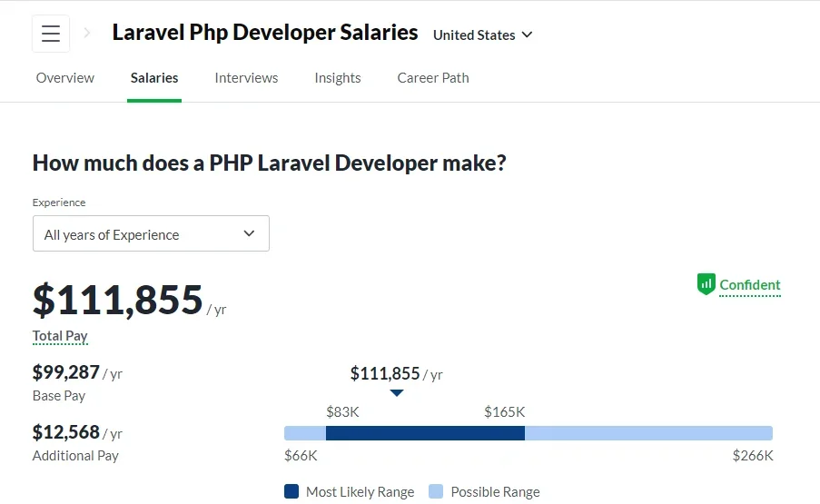Click the breadcrumb chevron arrow
Viewport: 820px width, 504px height.
87,34
